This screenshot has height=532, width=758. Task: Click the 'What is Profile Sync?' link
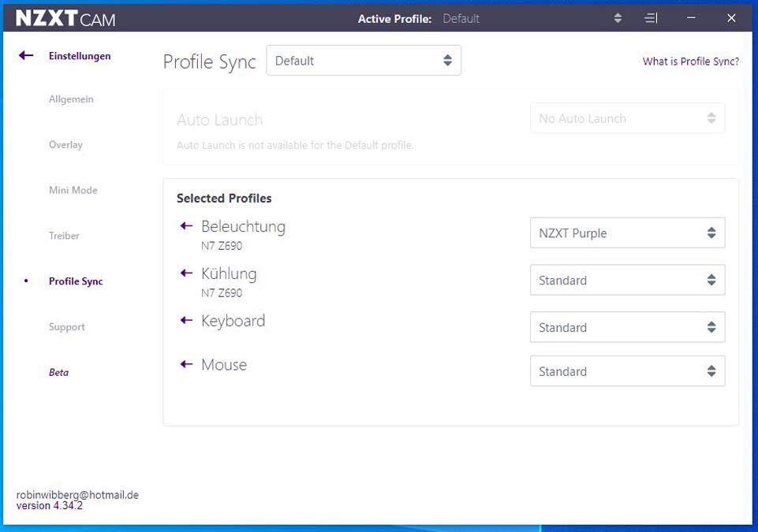click(x=691, y=61)
